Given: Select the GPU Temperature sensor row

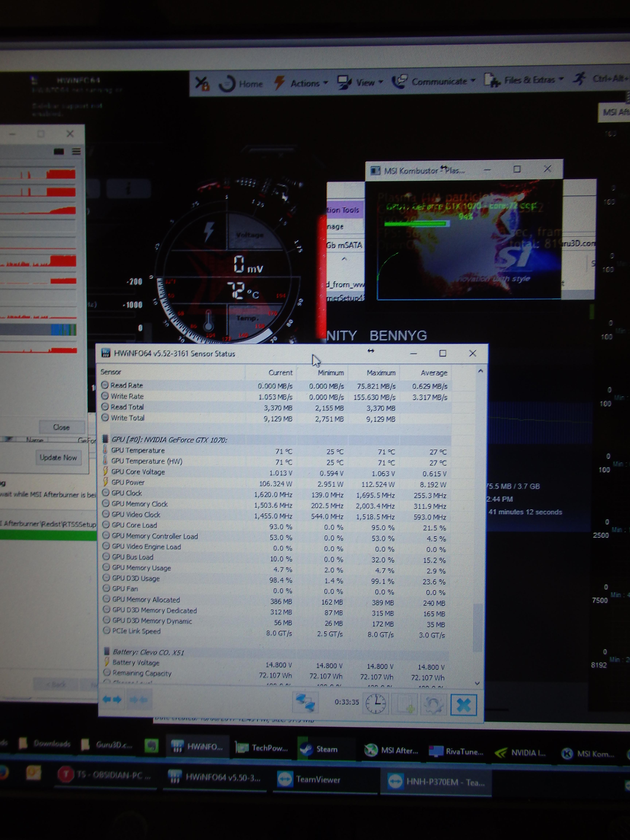Looking at the screenshot, I should (x=138, y=450).
